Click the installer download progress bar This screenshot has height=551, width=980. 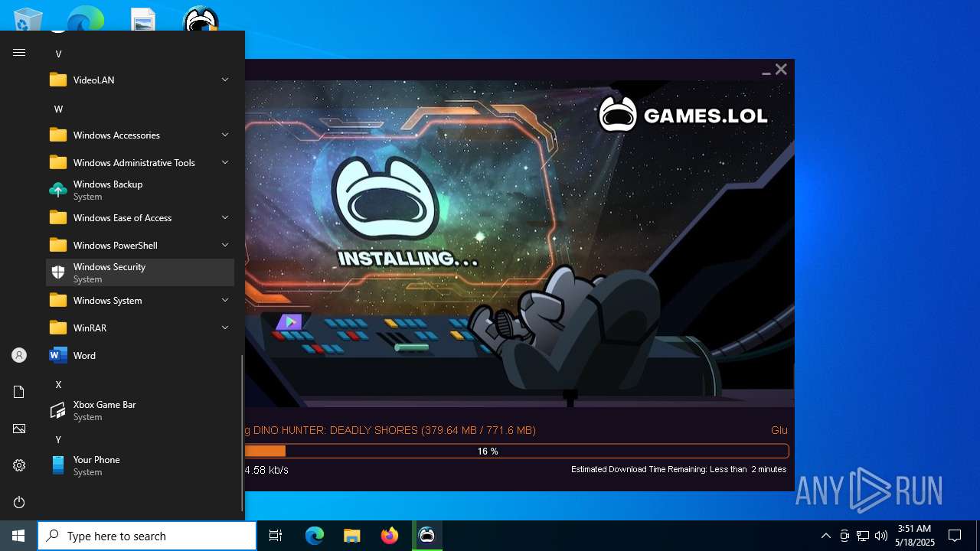pos(517,452)
